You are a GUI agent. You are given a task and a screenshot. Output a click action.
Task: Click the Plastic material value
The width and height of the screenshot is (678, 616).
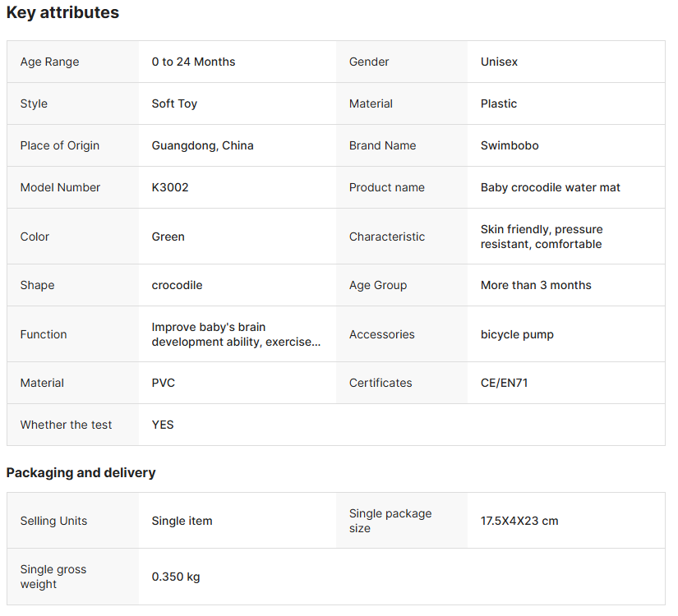point(499,103)
